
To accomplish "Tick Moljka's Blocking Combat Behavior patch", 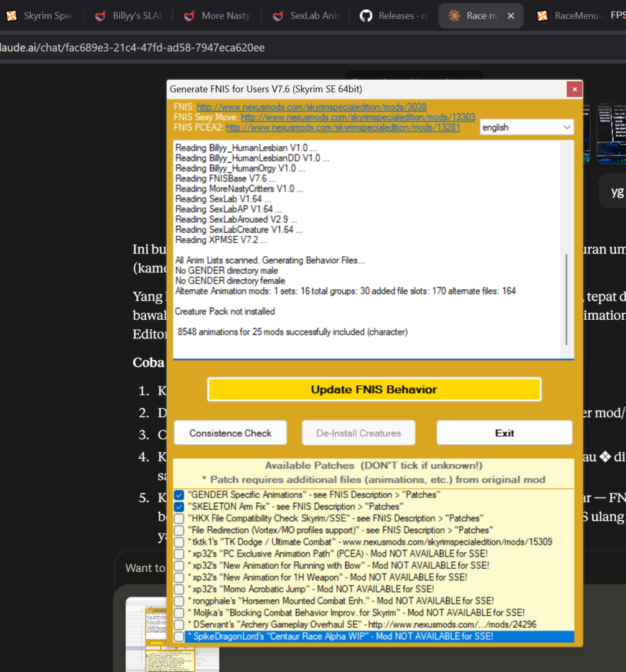I will tap(179, 612).
